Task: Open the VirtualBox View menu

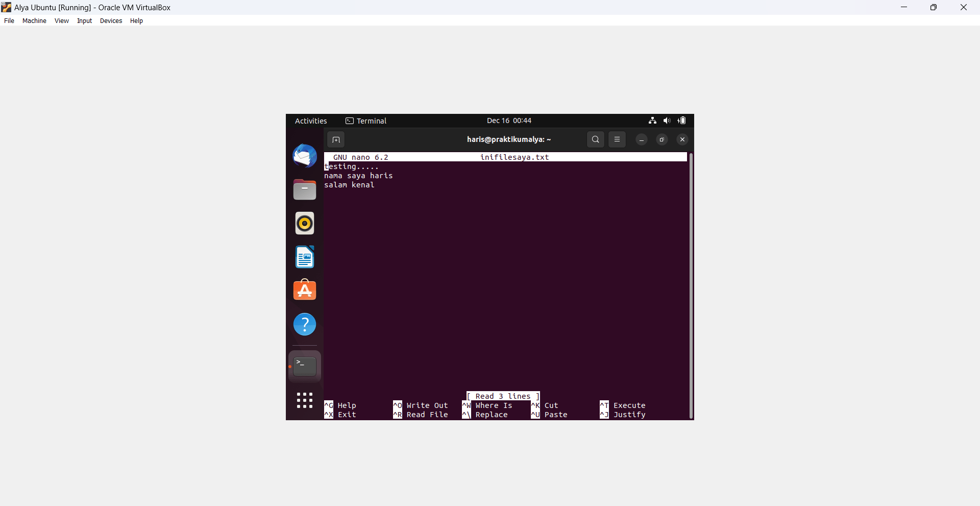Action: (62, 21)
